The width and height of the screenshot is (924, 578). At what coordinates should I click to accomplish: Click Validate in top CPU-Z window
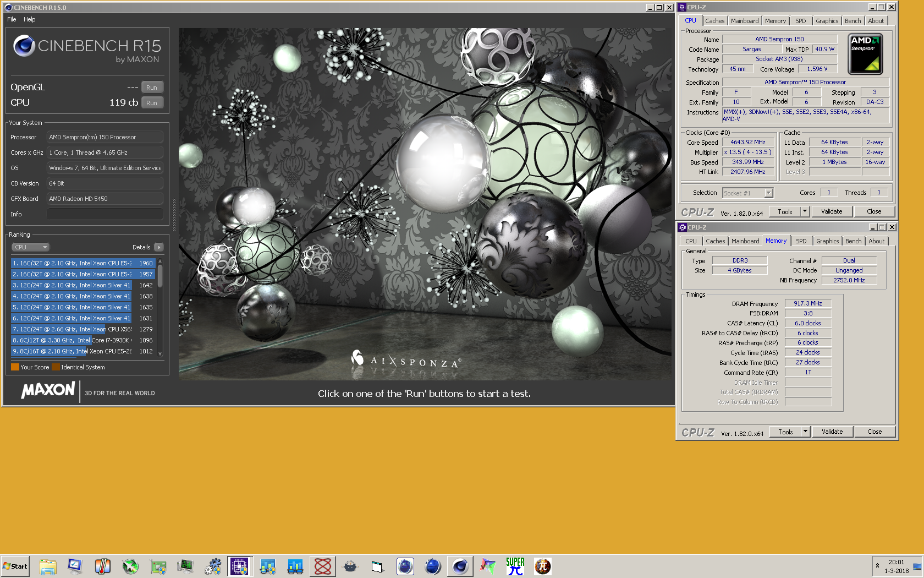[832, 211]
